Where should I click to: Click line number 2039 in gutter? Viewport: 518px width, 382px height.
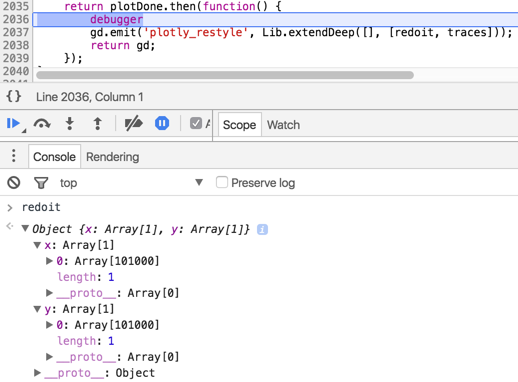click(x=16, y=58)
